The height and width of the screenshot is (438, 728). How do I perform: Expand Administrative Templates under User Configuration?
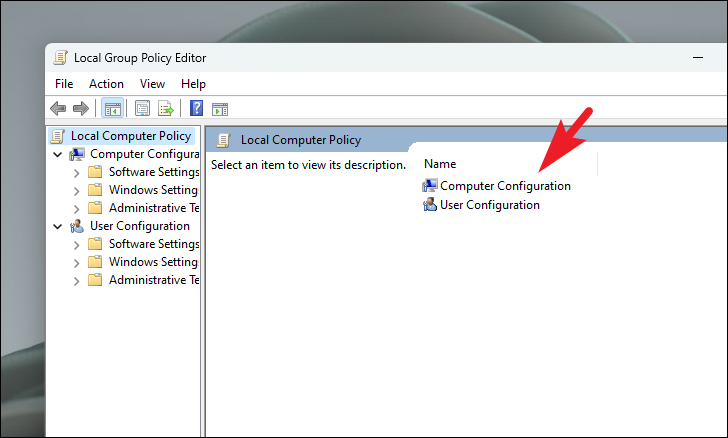point(77,281)
